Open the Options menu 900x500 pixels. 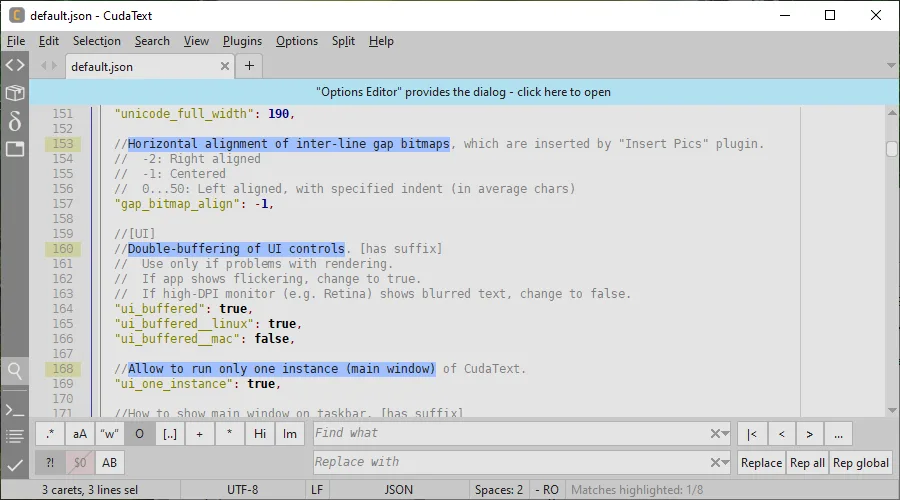click(297, 41)
